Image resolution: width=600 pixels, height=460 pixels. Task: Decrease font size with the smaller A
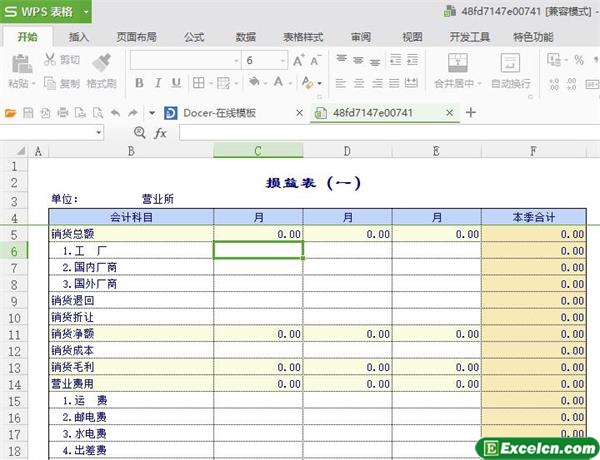pos(316,60)
